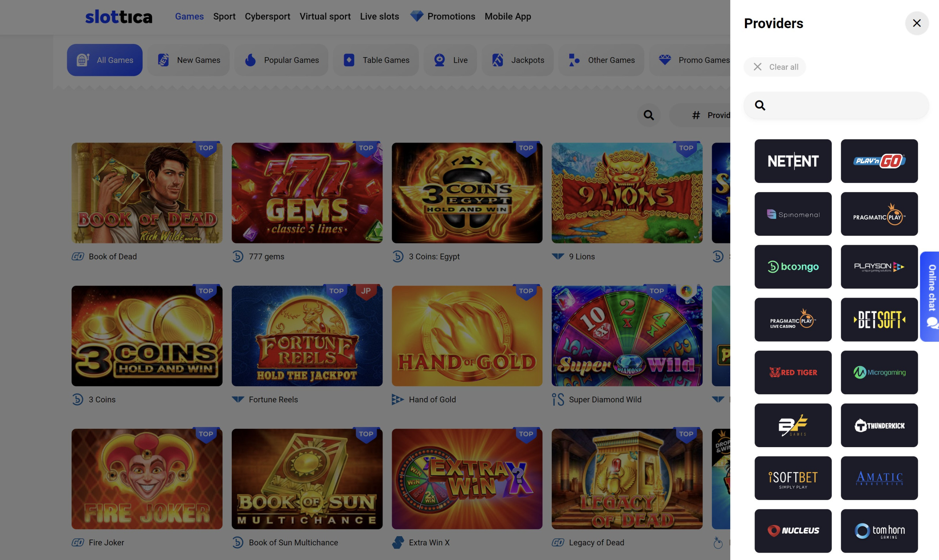Click the Legacy of Dead game title
The image size is (939, 560).
(x=596, y=542)
